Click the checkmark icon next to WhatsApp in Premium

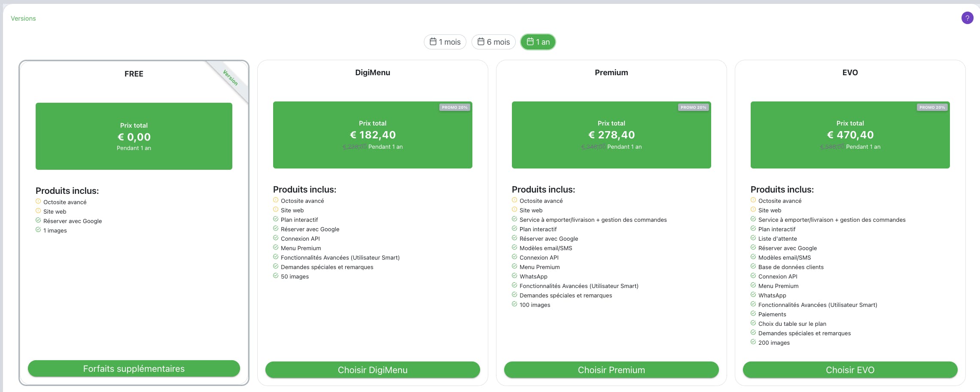[514, 276]
